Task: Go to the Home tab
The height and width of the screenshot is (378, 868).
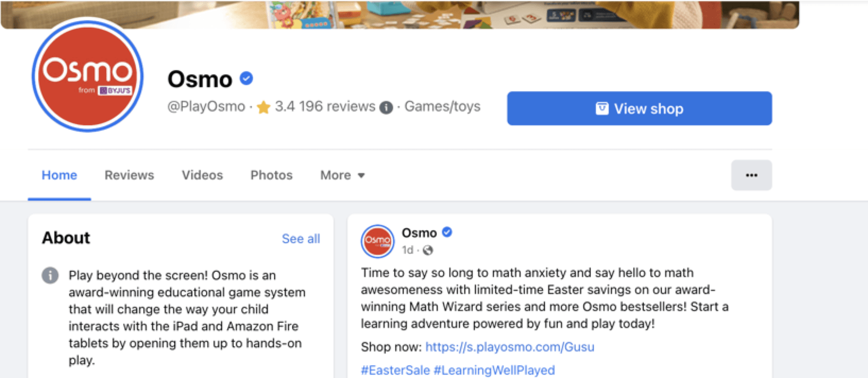Action: coord(59,175)
